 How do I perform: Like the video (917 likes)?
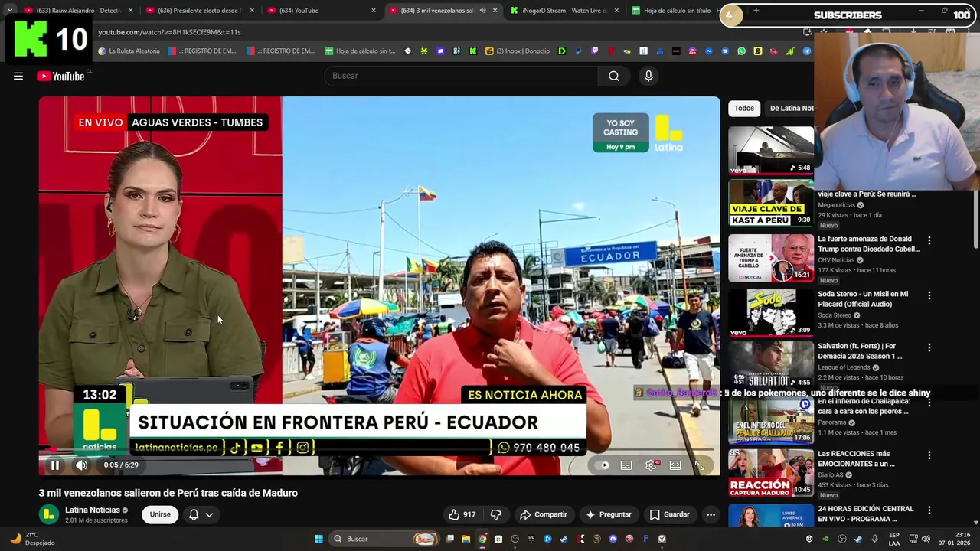462,514
